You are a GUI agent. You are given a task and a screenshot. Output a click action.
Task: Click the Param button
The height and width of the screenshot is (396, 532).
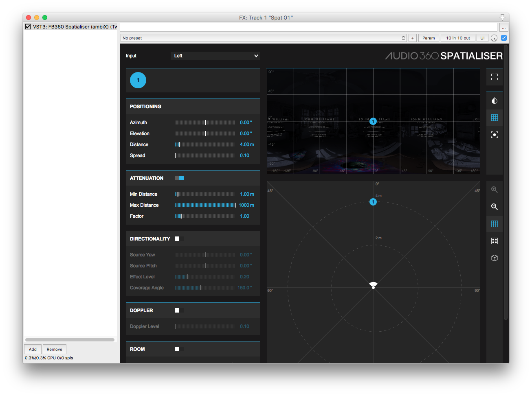point(429,38)
